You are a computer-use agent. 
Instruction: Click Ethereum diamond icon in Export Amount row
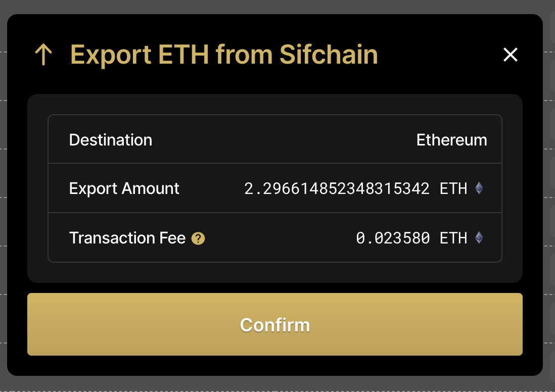tap(479, 189)
